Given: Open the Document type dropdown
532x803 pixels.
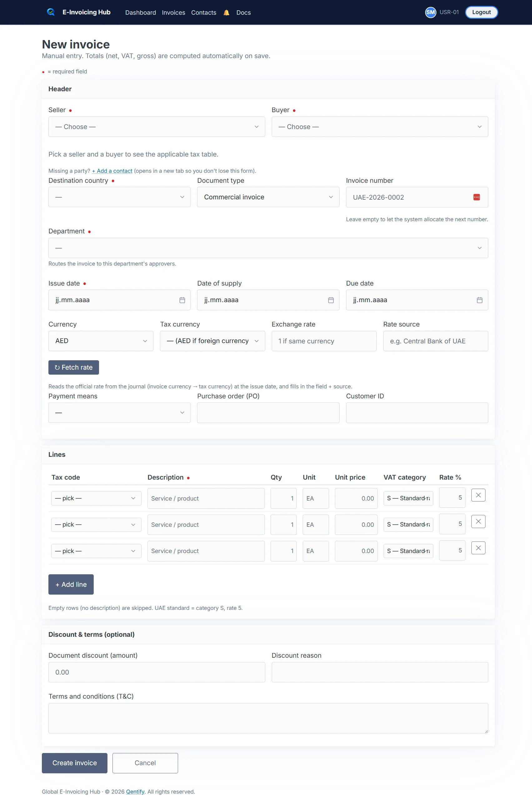Looking at the screenshot, I should [x=268, y=197].
